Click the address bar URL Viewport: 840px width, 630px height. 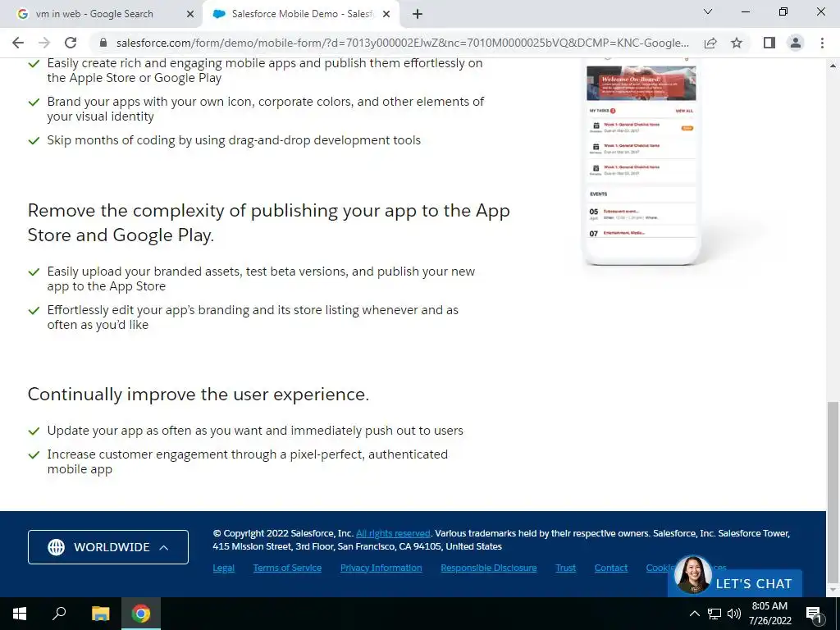point(402,43)
